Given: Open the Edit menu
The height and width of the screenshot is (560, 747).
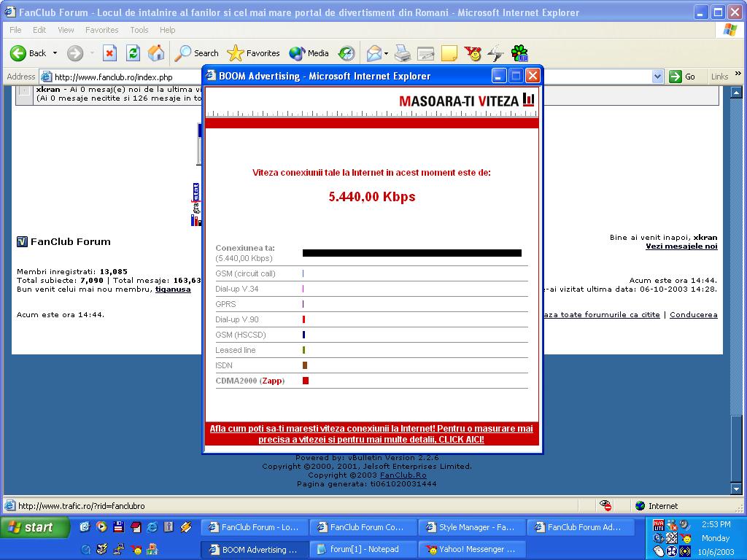Looking at the screenshot, I should (x=39, y=30).
